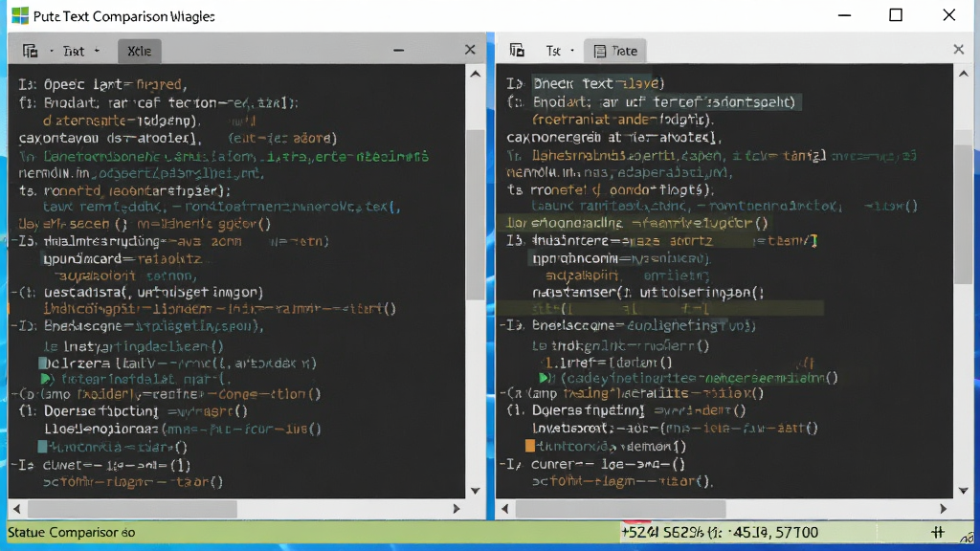
Task: Click the position numbers in status bar
Action: pyautogui.click(x=720, y=532)
